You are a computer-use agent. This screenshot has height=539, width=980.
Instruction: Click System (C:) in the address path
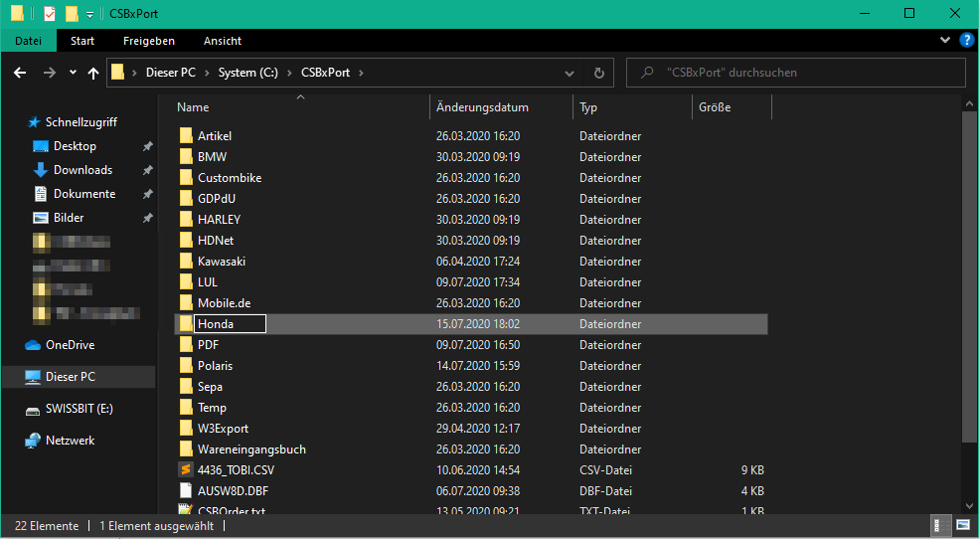(x=248, y=73)
